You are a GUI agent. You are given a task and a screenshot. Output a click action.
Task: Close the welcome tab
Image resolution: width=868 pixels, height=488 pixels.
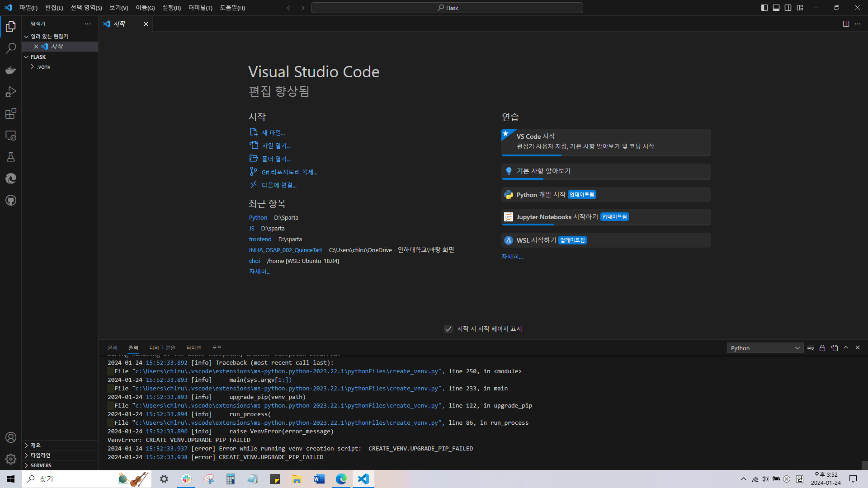click(x=146, y=24)
